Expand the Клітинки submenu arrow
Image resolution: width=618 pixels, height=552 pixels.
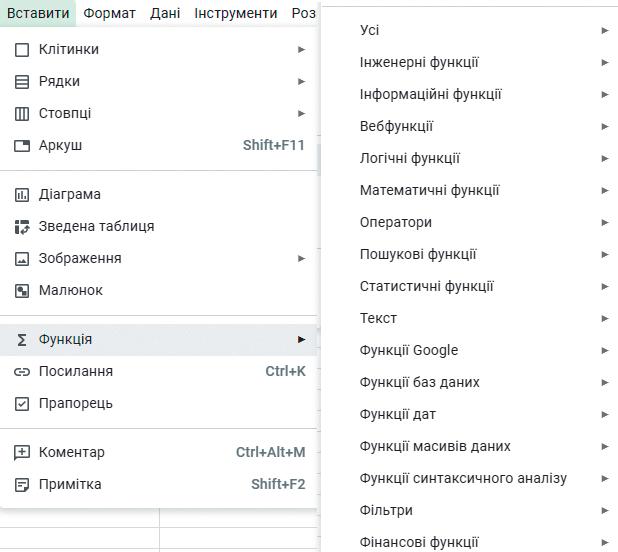coord(301,49)
